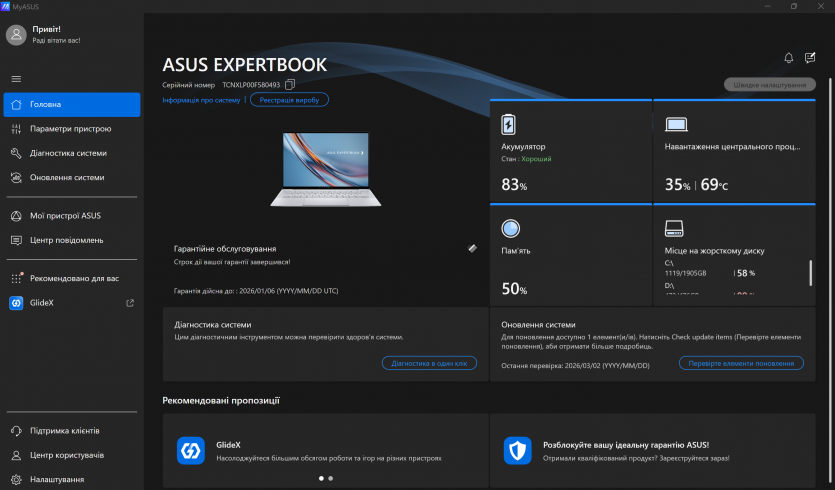
Task: Click the battery Акумулятор tile icon
Action: (x=510, y=125)
